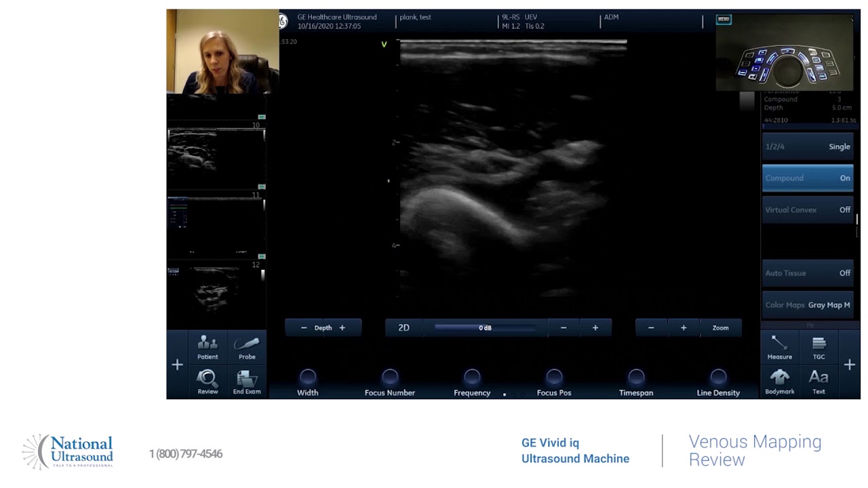
Task: Click the End Exam icon
Action: [x=247, y=382]
